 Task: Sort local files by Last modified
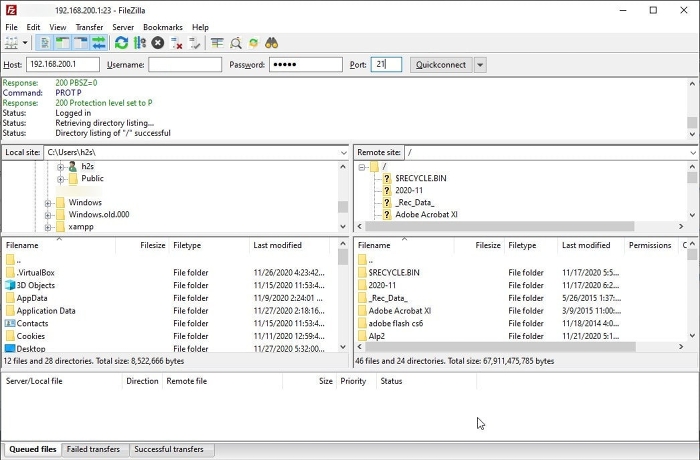click(289, 245)
